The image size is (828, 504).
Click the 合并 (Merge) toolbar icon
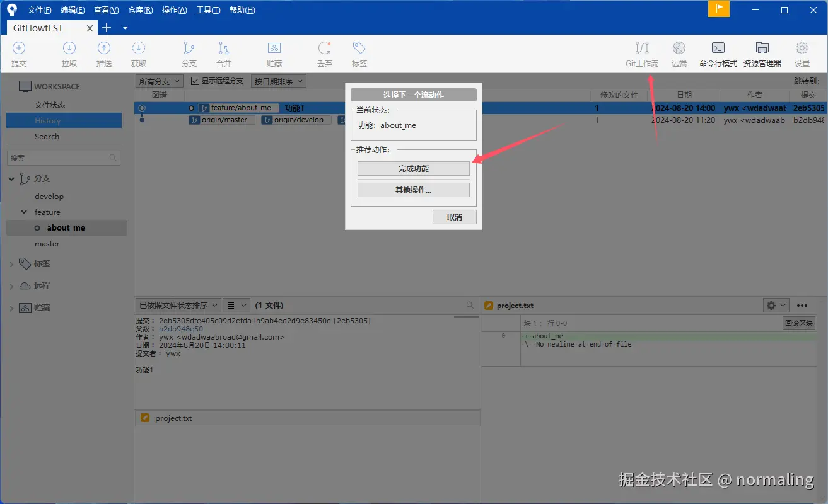(x=224, y=48)
